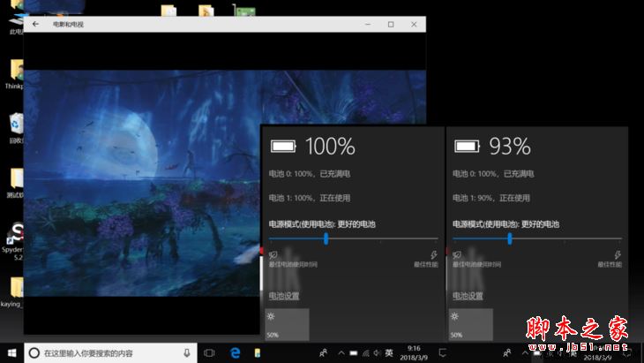Open 电池设置 link in the 93% panel
The image size is (644, 363).
point(468,296)
